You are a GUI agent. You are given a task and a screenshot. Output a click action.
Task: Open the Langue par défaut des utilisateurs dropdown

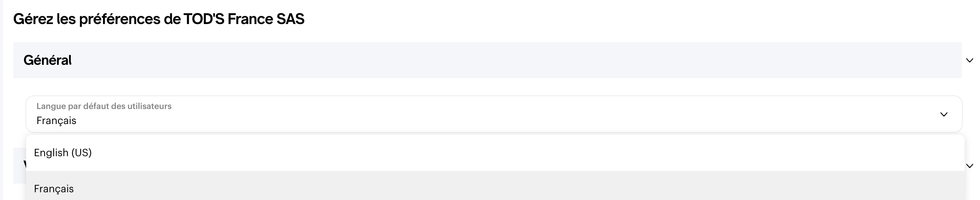[x=493, y=114]
